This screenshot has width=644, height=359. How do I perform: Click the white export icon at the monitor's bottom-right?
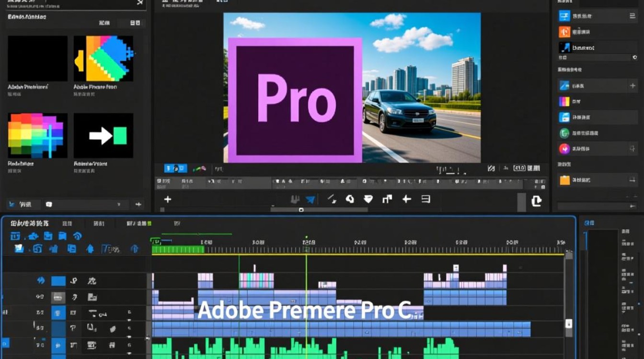[536, 201]
